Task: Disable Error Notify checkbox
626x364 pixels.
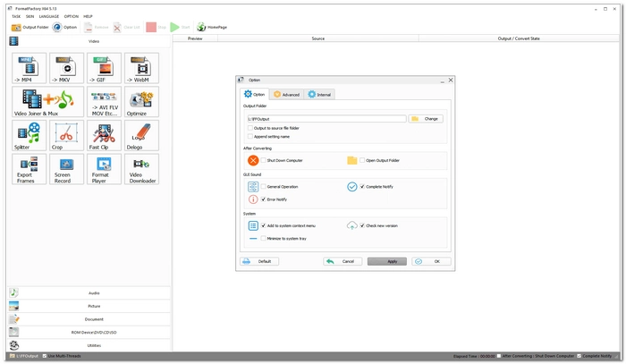Action: (264, 199)
